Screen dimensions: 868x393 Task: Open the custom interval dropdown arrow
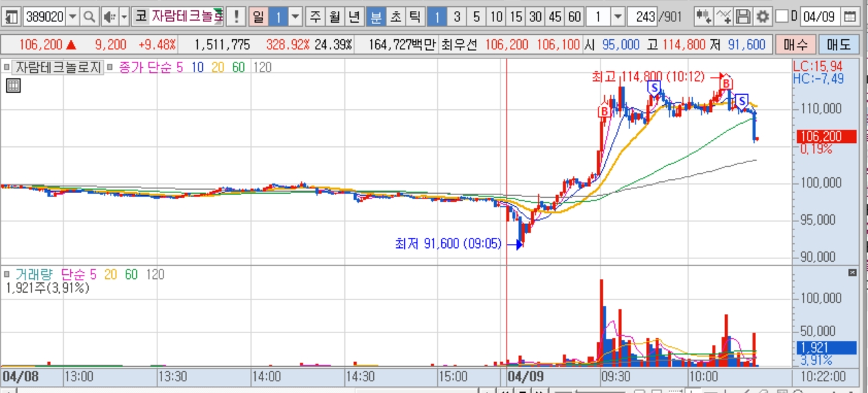(617, 16)
